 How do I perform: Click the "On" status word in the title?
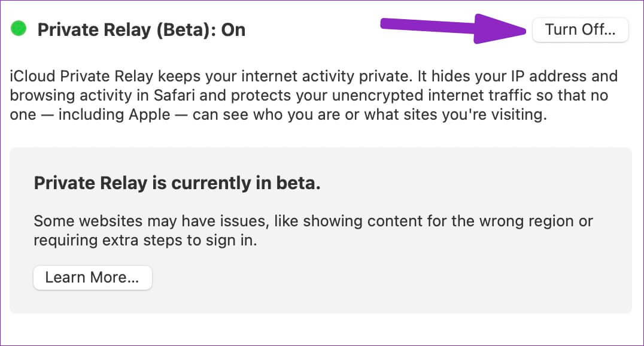coord(233,30)
